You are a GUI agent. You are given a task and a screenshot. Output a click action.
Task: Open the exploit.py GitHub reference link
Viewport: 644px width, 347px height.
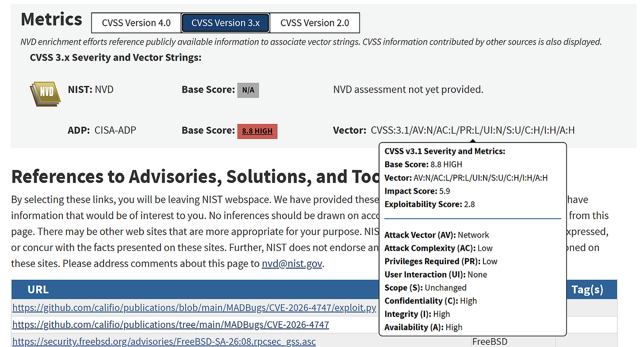coord(194,308)
